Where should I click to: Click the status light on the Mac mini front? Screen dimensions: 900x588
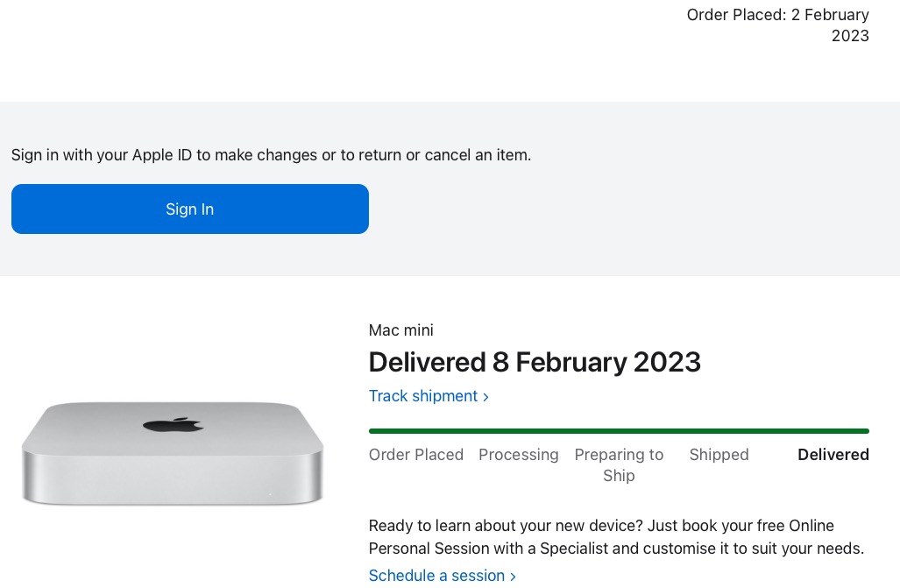[x=269, y=495]
